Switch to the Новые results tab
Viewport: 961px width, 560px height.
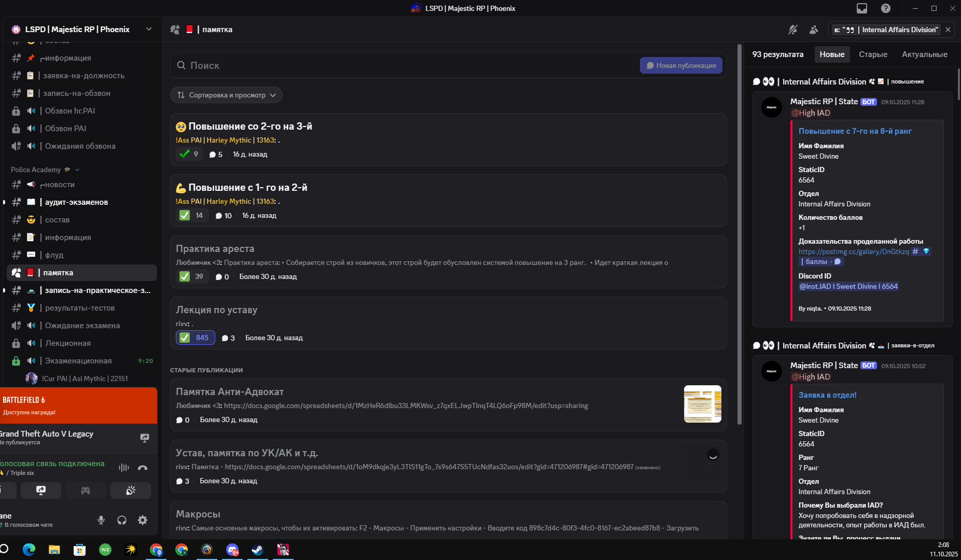pyautogui.click(x=832, y=54)
